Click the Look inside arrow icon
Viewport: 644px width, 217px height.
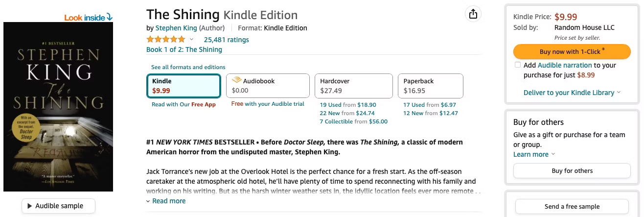[x=110, y=18]
